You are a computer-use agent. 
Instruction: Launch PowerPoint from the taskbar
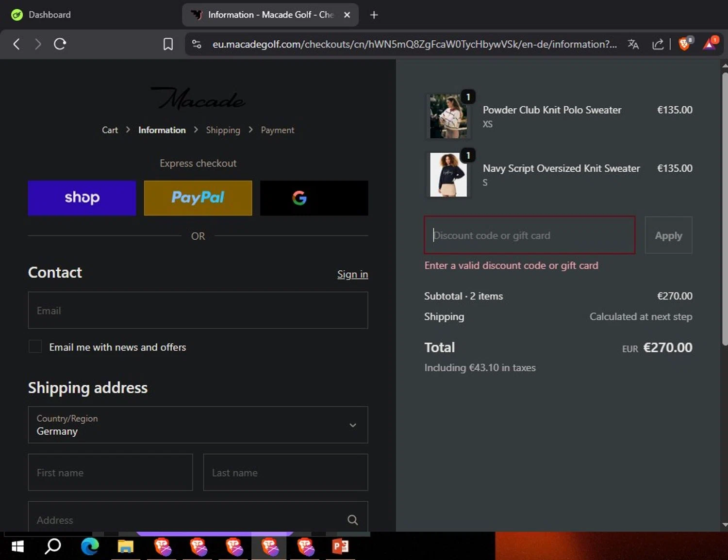[340, 546]
